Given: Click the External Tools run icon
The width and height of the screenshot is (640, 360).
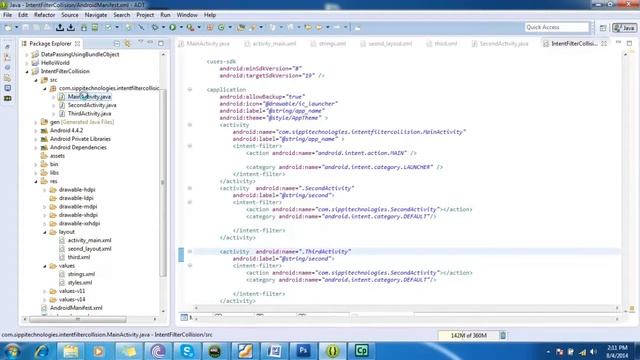Looking at the screenshot, I should pyautogui.click(x=190, y=27).
